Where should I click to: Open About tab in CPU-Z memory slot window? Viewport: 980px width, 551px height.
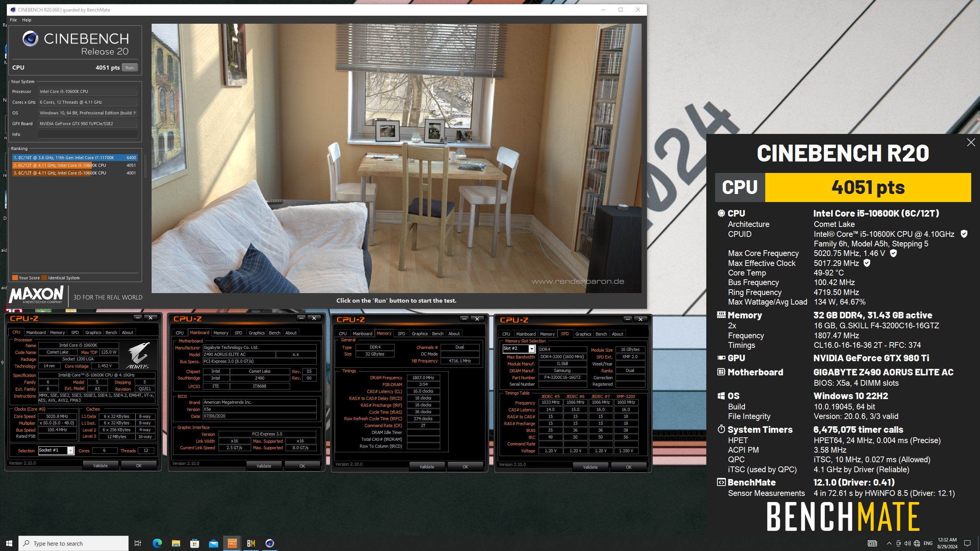click(x=617, y=334)
